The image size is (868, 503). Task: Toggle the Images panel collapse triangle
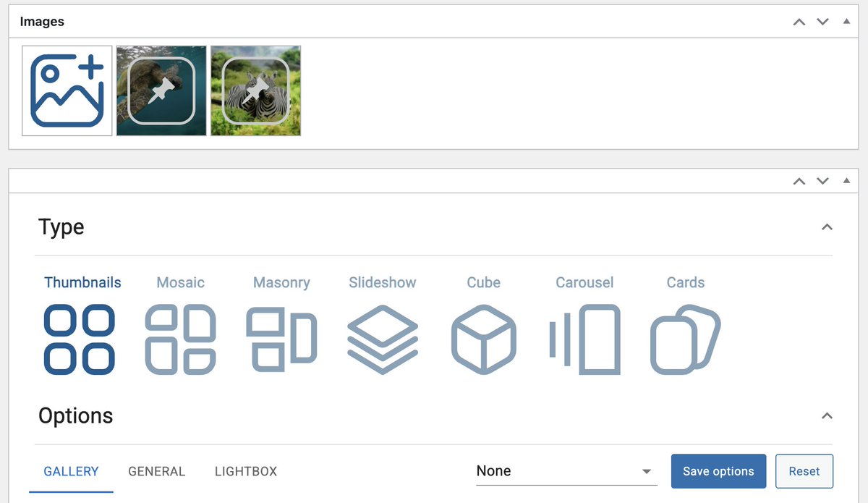(x=846, y=22)
